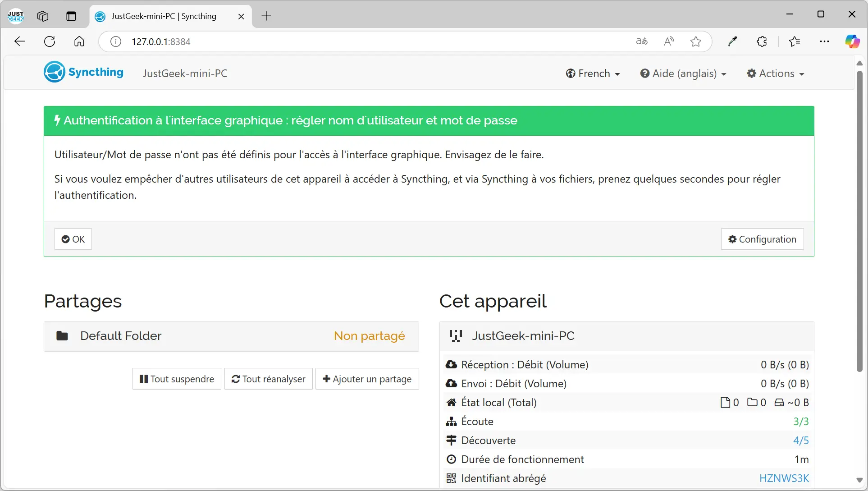Image resolution: width=868 pixels, height=491 pixels.
Task: Dismiss the authentication notice with OK
Action: [x=73, y=239]
